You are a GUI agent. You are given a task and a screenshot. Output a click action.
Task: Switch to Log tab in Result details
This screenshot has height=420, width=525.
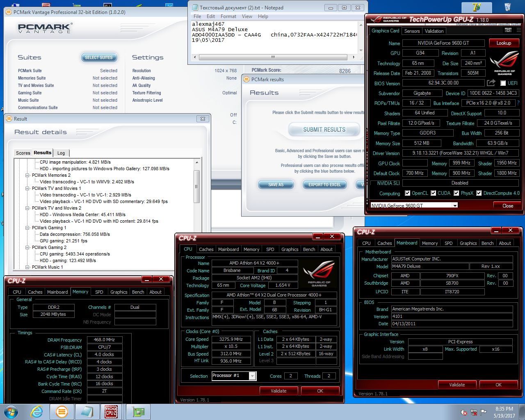click(x=61, y=153)
